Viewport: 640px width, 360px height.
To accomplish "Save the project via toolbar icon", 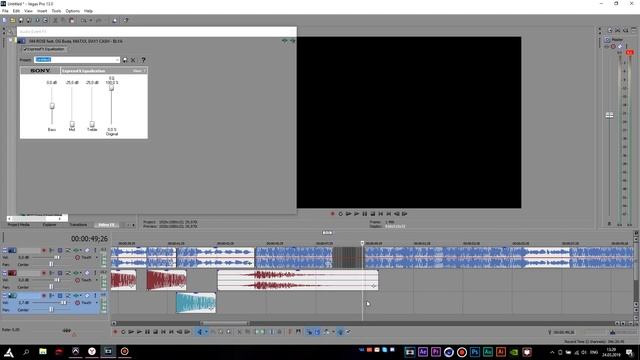I will 21,20.
